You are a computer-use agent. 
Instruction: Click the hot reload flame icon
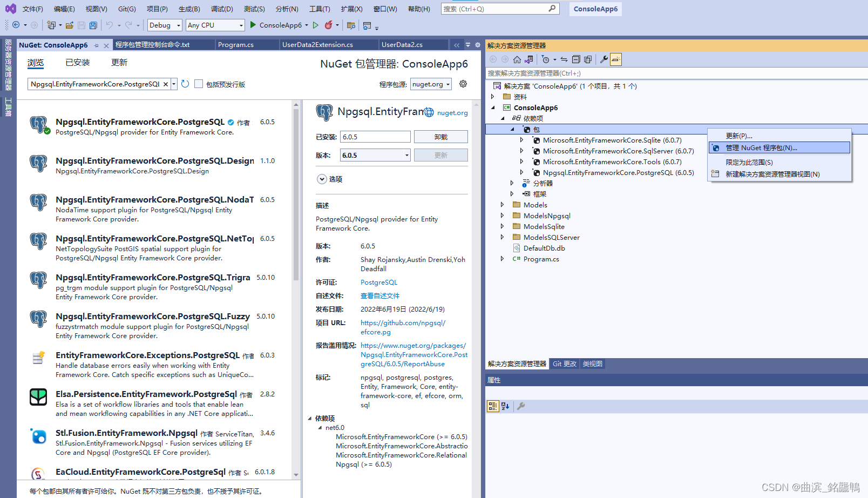coord(328,25)
